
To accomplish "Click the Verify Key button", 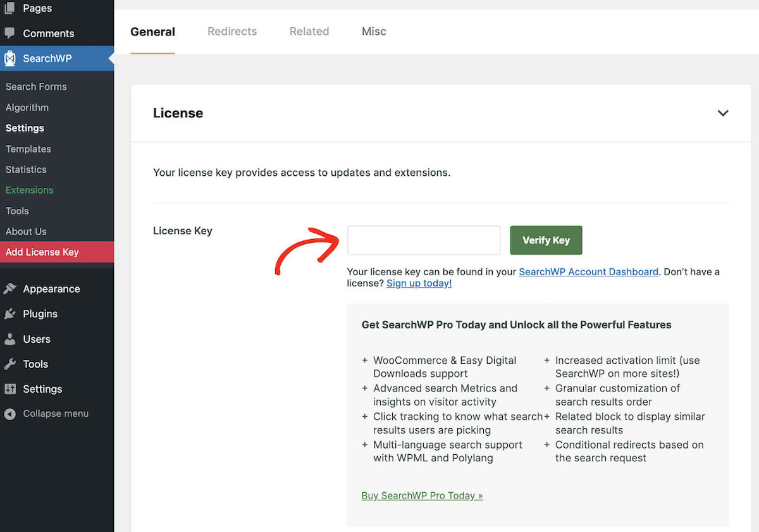I will click(546, 240).
